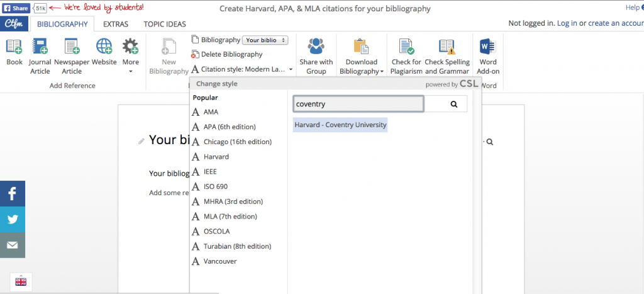The height and width of the screenshot is (294, 644).
Task: Add a Book reference
Action: pyautogui.click(x=14, y=52)
